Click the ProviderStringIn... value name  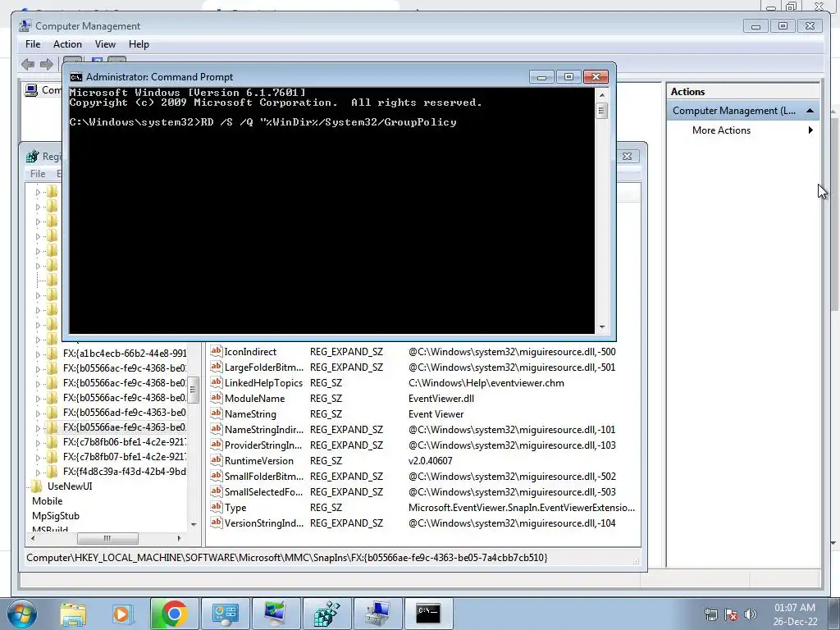[263, 445]
